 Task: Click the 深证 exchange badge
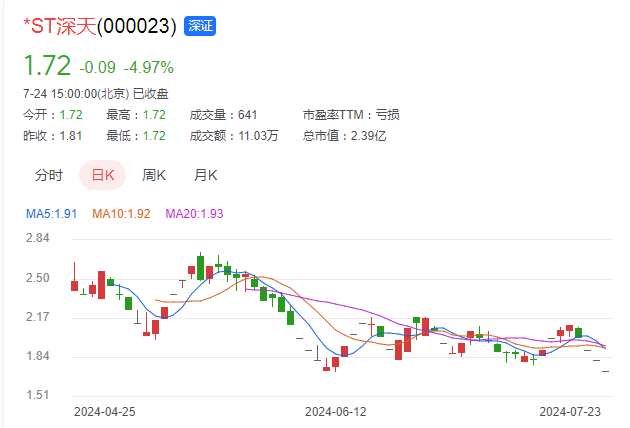[x=200, y=26]
